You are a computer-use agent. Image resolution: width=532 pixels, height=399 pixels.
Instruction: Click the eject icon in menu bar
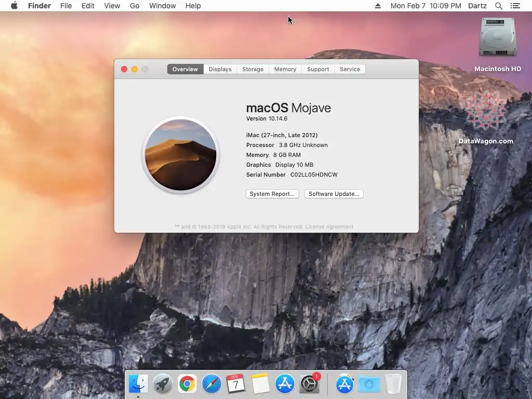pos(378,6)
